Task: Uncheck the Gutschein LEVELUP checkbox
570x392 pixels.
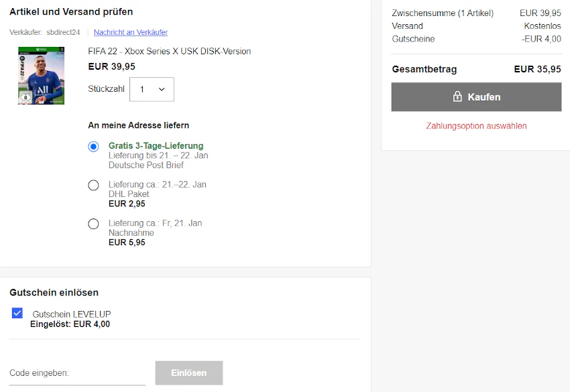Action: click(x=17, y=313)
